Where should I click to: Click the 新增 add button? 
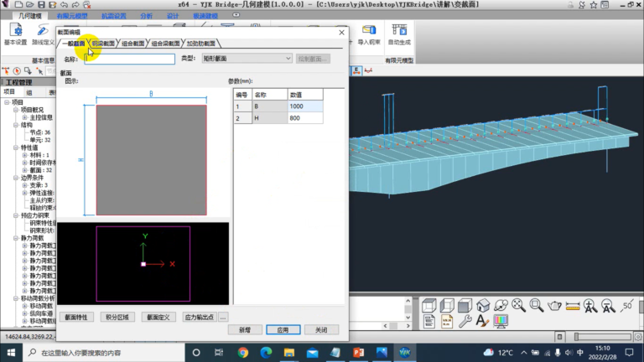pyautogui.click(x=245, y=330)
